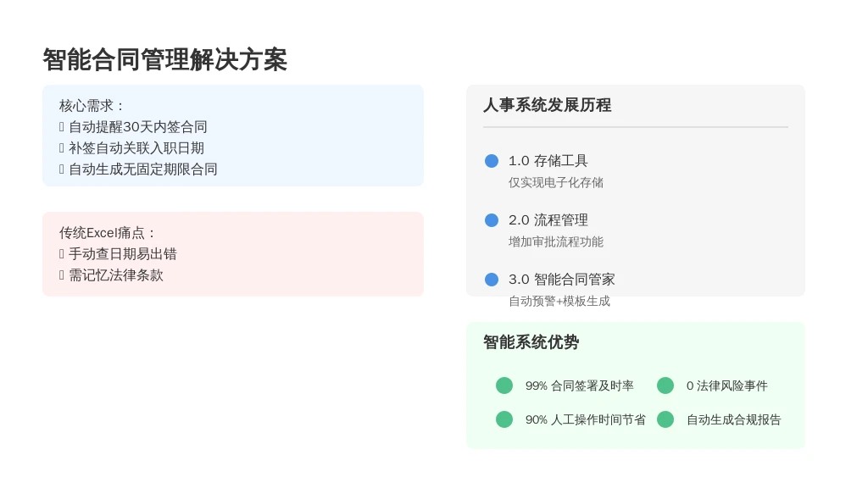Click the subtitle 增加审批流程功能
The image size is (868, 488).
tap(556, 241)
